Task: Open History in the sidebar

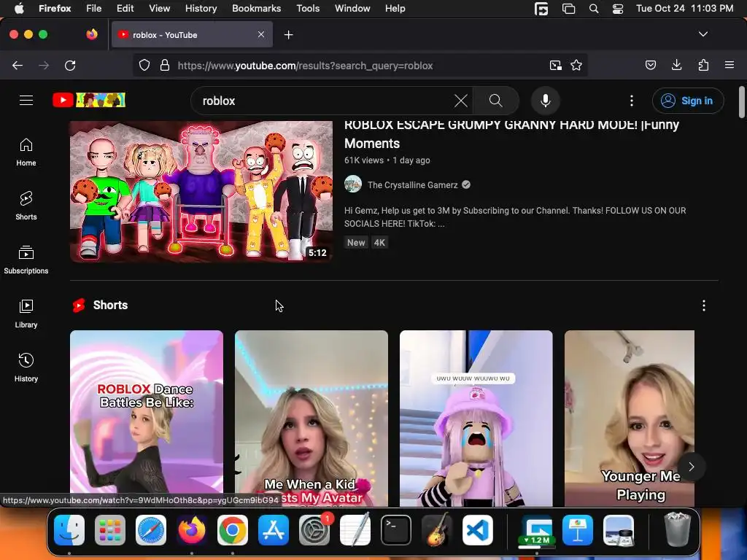Action: 26,367
